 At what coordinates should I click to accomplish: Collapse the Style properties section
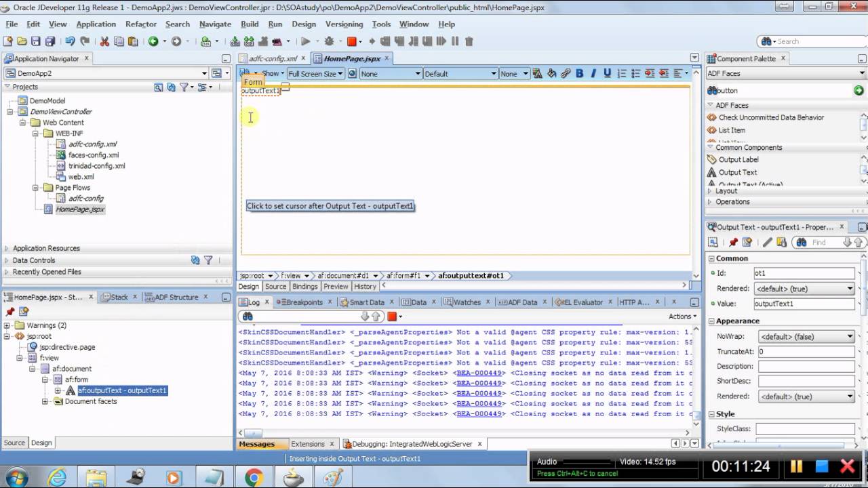pyautogui.click(x=711, y=413)
